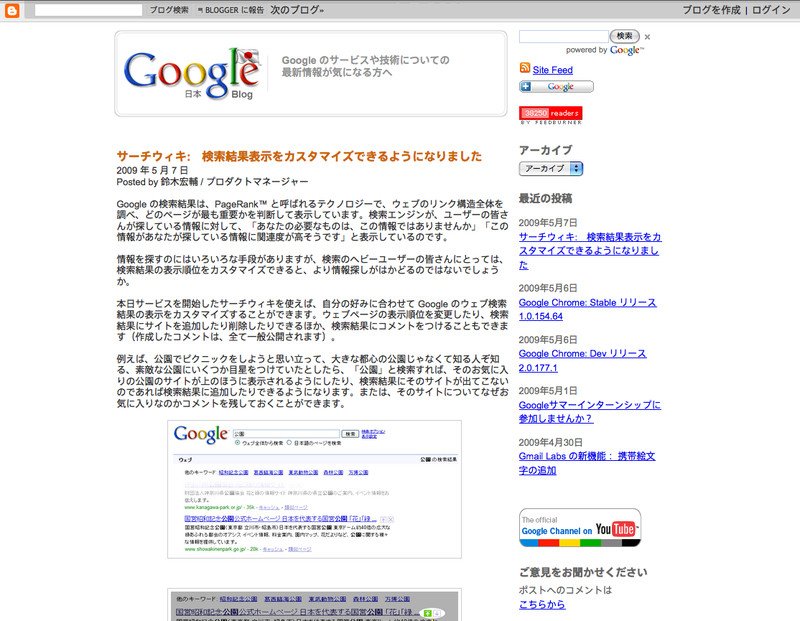The image size is (800, 621).
Task: Focus the sidebar Google search input
Action: [564, 36]
